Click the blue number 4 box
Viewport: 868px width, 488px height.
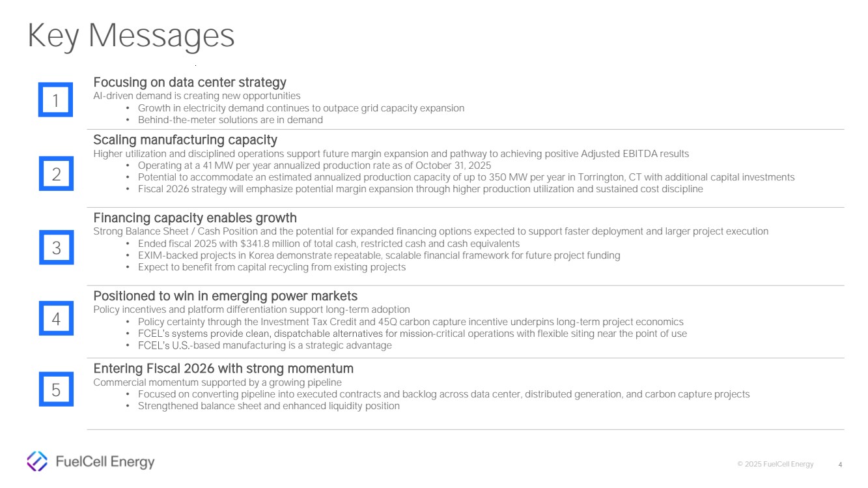(x=56, y=319)
